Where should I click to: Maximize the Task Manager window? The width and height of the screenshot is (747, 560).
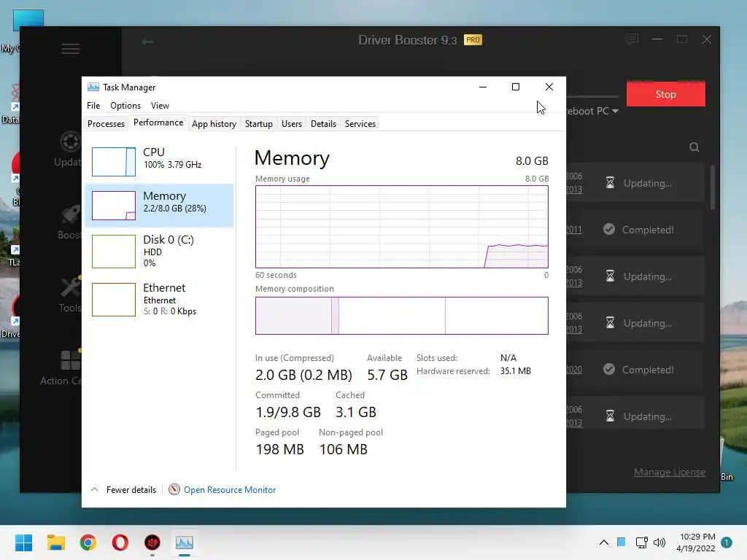(x=516, y=87)
